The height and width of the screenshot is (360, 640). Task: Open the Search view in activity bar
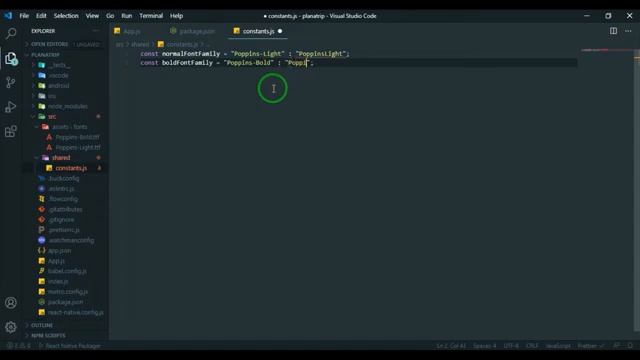pos(11,33)
